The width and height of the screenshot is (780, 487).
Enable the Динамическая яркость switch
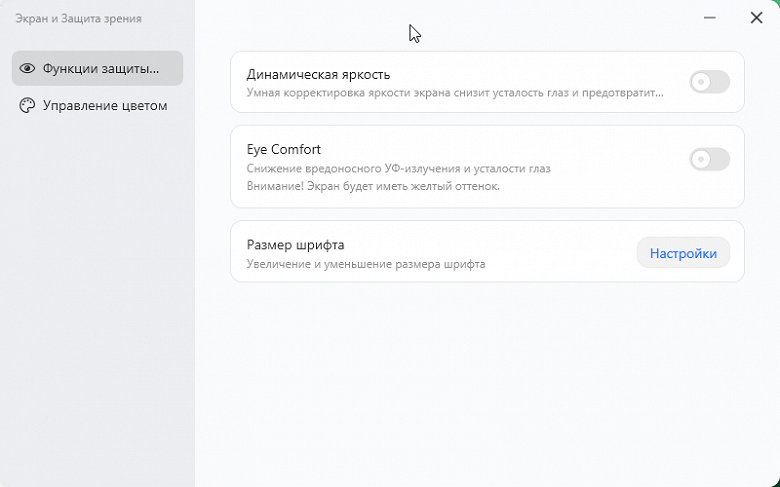[x=709, y=82]
